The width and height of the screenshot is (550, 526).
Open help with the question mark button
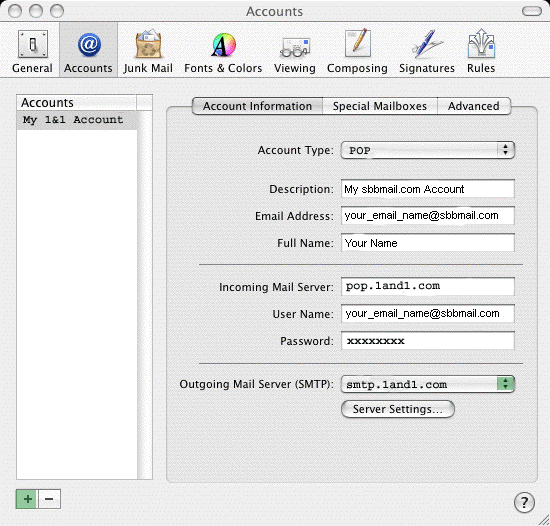click(524, 503)
